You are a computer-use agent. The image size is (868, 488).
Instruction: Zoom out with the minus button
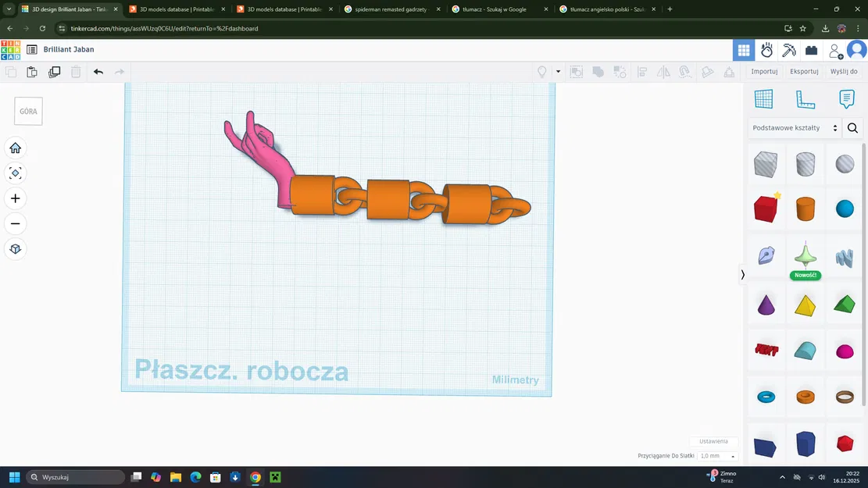pos(16,223)
